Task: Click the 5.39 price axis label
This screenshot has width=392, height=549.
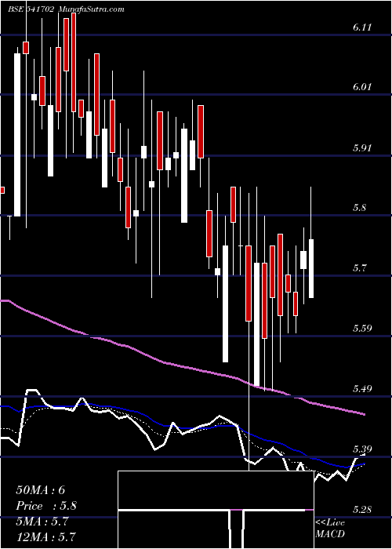Action: tap(362, 449)
